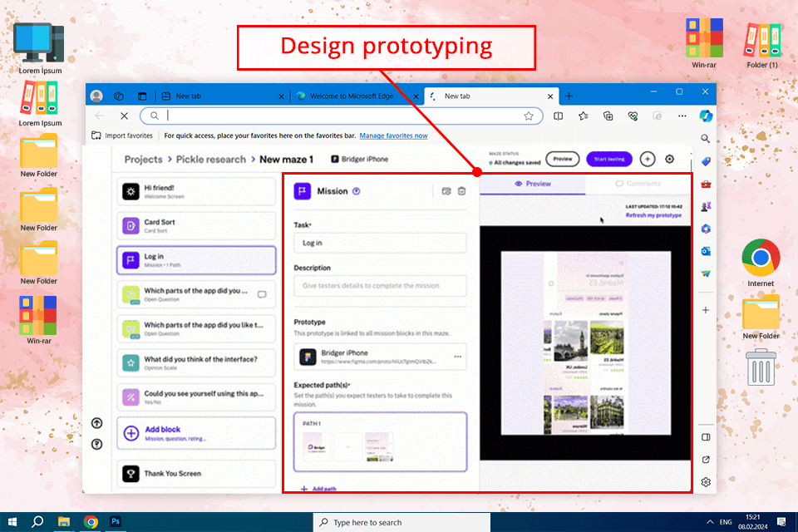Select the Card Sort block
The image size is (798, 532).
tap(196, 225)
